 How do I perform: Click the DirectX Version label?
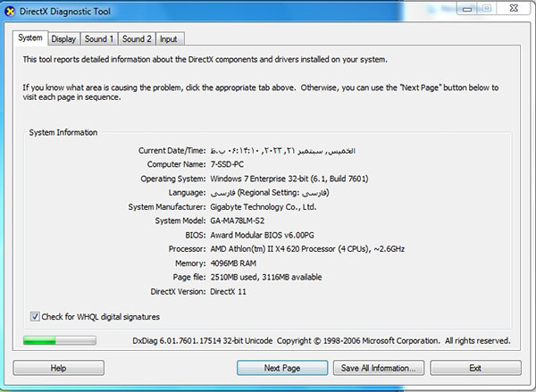click(179, 291)
